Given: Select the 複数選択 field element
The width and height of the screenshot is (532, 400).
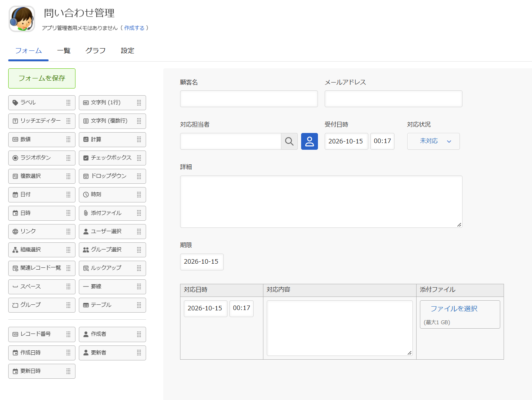Looking at the screenshot, I should (42, 176).
